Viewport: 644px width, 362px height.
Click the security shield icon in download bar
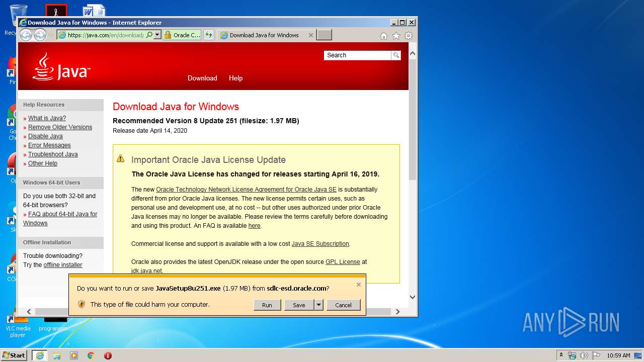click(x=82, y=304)
